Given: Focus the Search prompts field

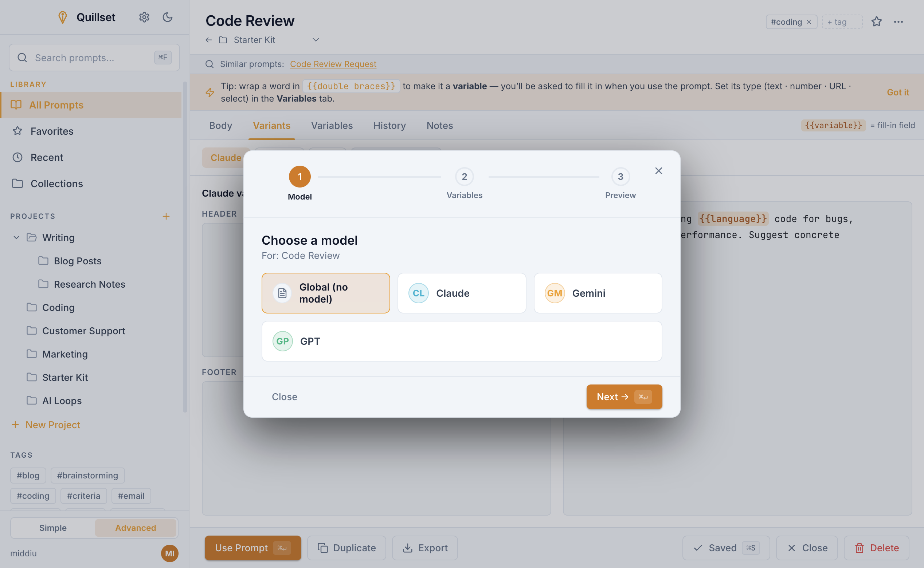Looking at the screenshot, I should [x=94, y=58].
